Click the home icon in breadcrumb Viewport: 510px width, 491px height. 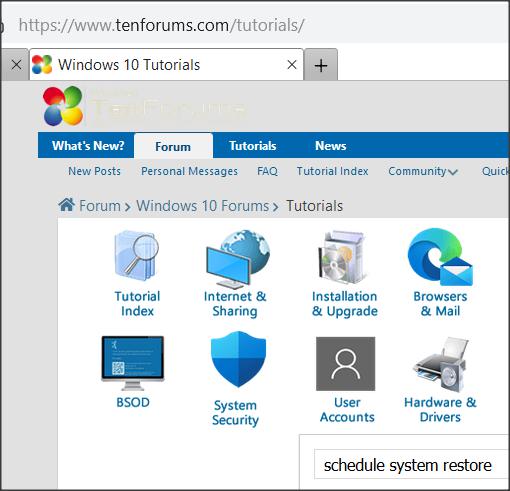[67, 205]
